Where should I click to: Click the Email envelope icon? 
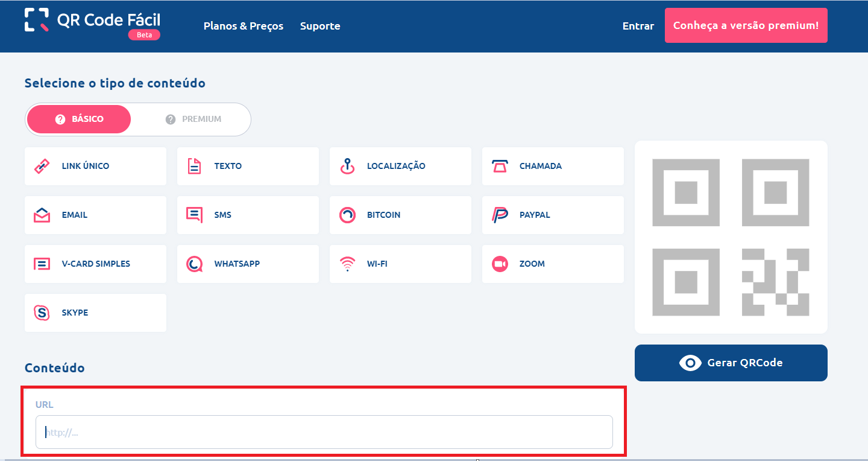tap(42, 215)
